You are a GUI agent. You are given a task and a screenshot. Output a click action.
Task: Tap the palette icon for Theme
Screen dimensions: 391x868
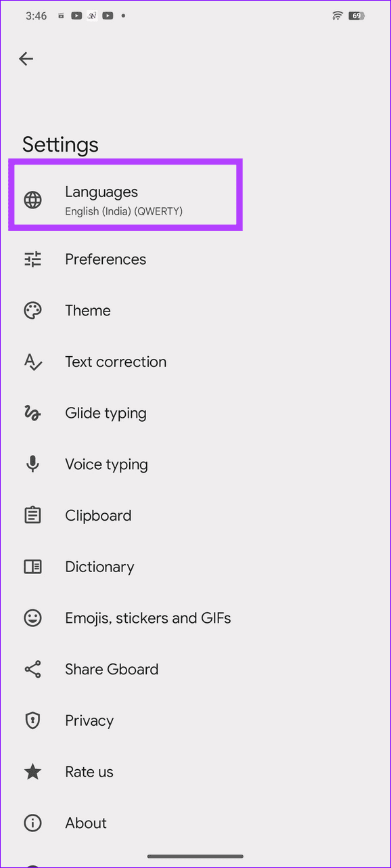click(x=32, y=310)
